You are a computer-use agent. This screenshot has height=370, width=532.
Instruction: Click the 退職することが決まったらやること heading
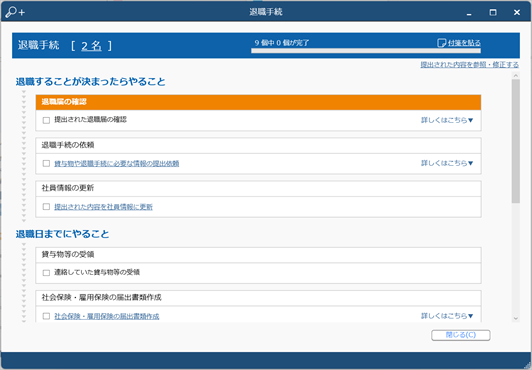[91, 82]
